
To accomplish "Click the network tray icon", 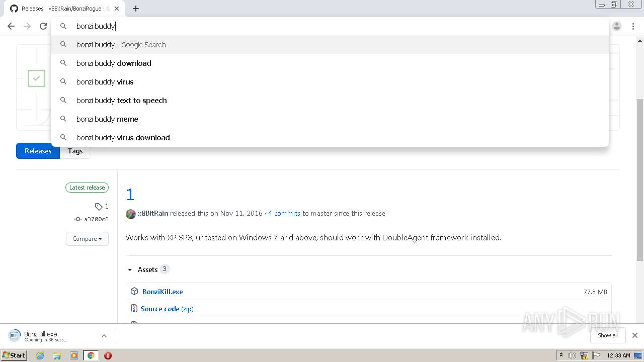I will [x=584, y=355].
